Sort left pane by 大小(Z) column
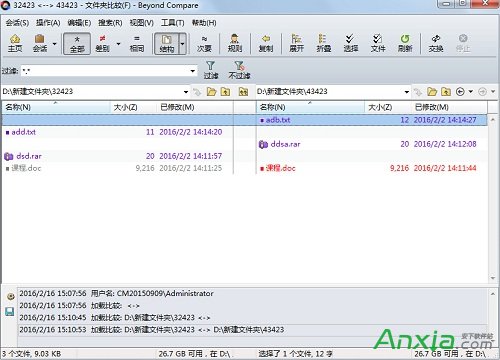The image size is (500, 360). tap(133, 107)
